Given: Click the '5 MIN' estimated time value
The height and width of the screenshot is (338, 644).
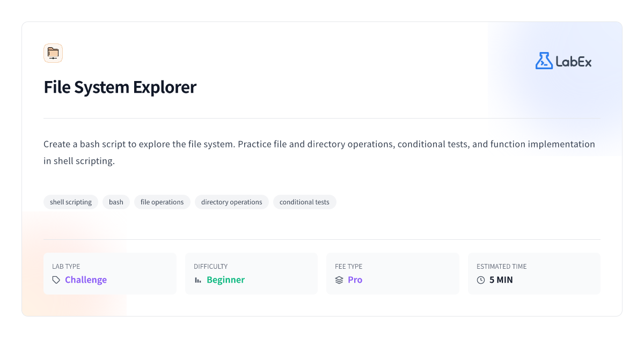Looking at the screenshot, I should pyautogui.click(x=501, y=280).
